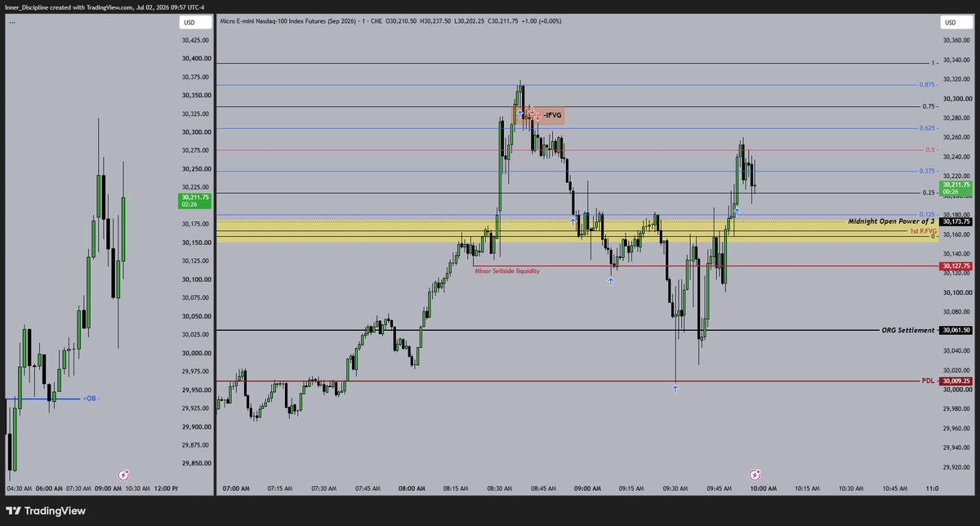Screen dimensions: 980x526
Task: Select the 0.875 Fibonacci level label
Action: pos(926,84)
